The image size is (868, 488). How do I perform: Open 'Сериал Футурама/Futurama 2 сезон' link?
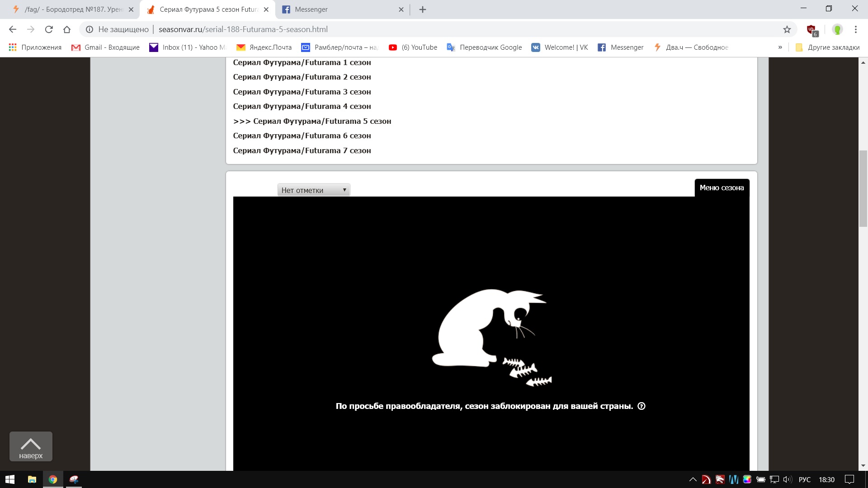click(x=302, y=77)
